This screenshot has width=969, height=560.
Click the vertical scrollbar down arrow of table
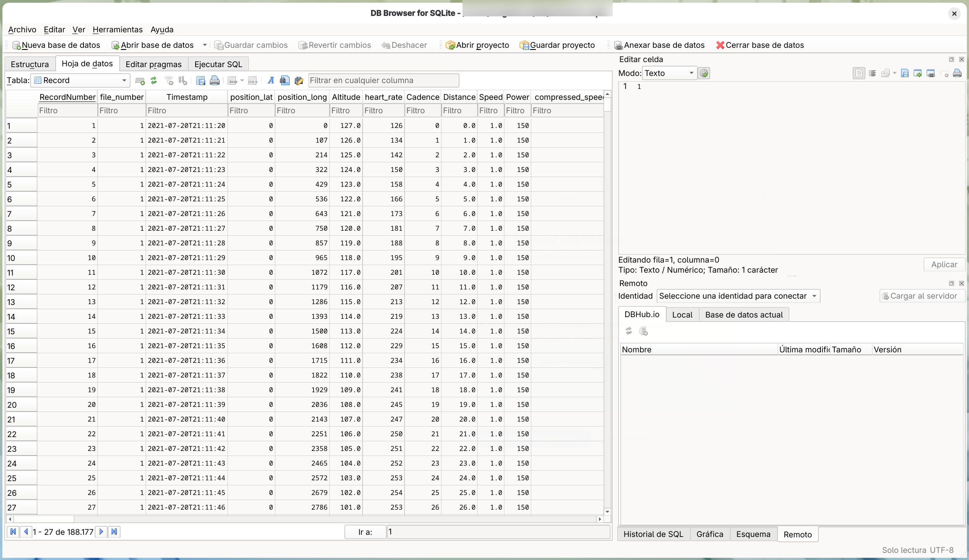[607, 511]
